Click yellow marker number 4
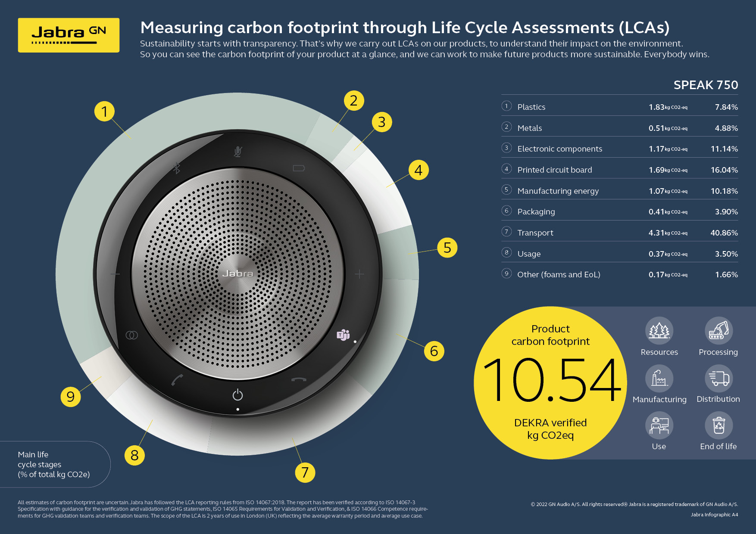Viewport: 756px width, 534px height. tap(419, 170)
